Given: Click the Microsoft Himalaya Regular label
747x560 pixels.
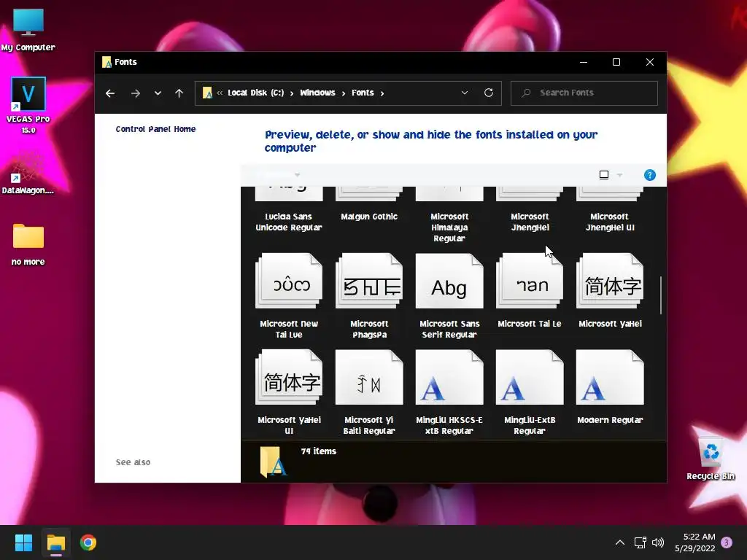Looking at the screenshot, I should point(449,227).
